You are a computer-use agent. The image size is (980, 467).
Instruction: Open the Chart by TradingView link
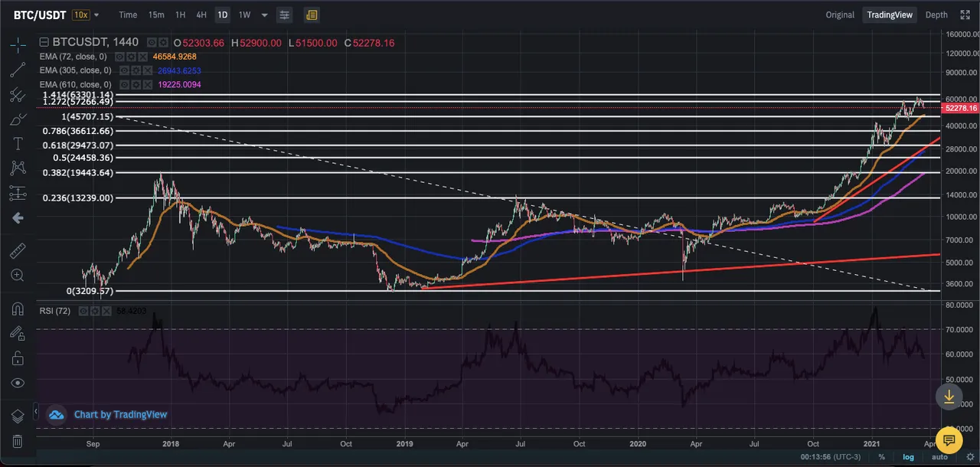point(120,415)
